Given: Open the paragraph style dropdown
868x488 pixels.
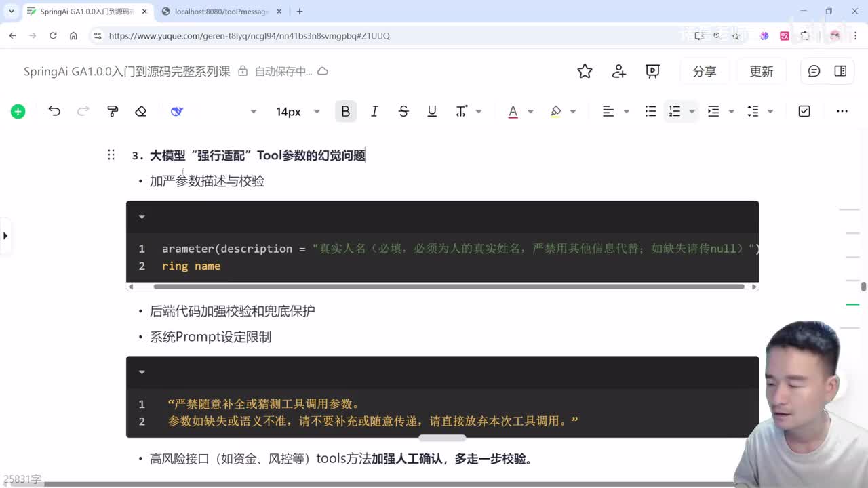Looking at the screenshot, I should (253, 112).
